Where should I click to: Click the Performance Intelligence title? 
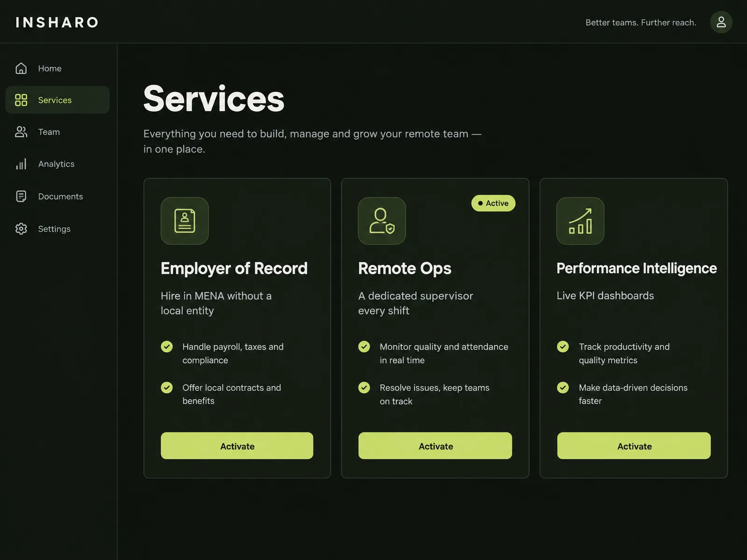coord(636,268)
